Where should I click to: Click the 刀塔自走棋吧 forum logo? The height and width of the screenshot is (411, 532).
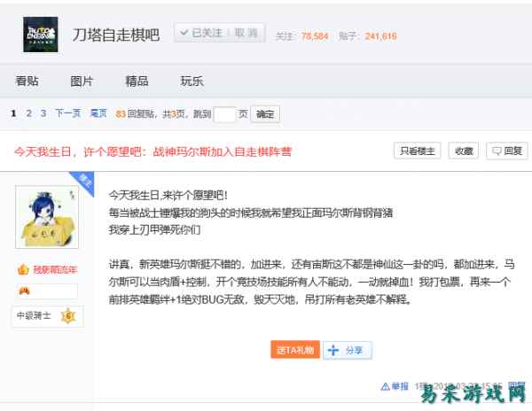tap(42, 35)
